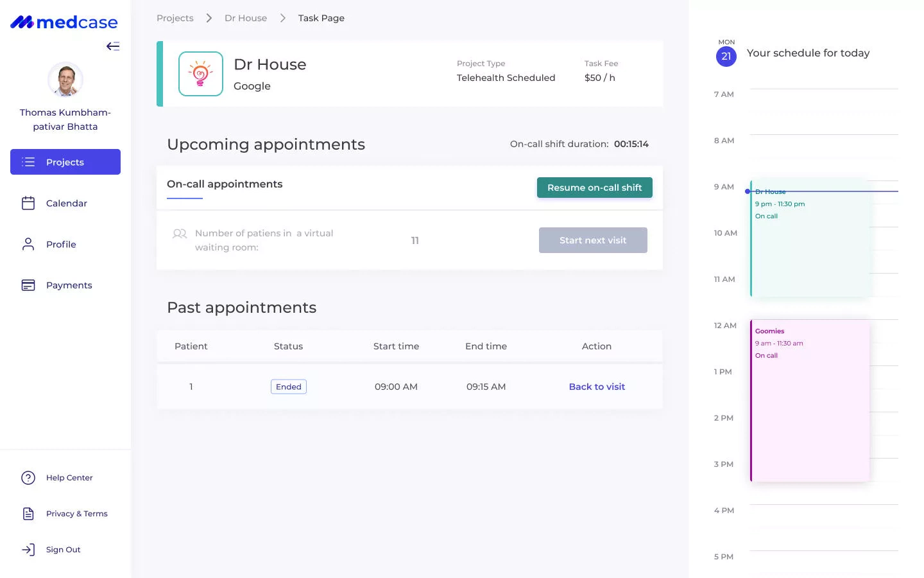The image size is (924, 578).
Task: Click the user profile avatar photo
Action: 65,80
